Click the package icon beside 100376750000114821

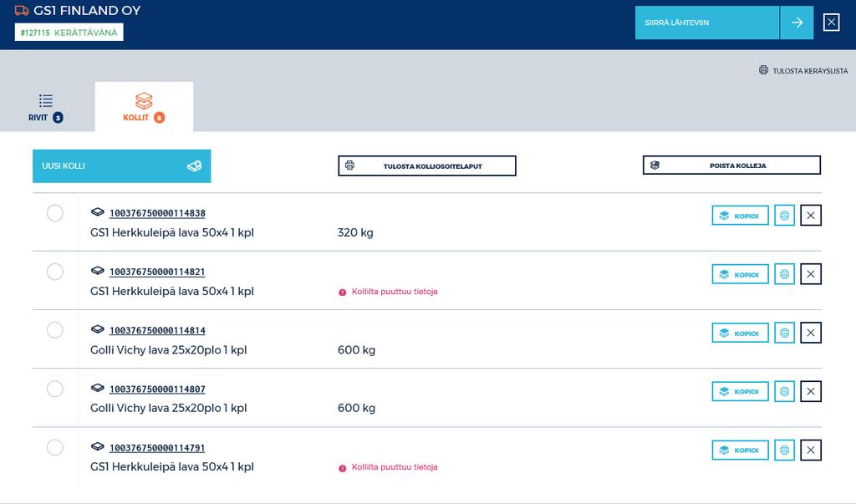[x=97, y=270]
